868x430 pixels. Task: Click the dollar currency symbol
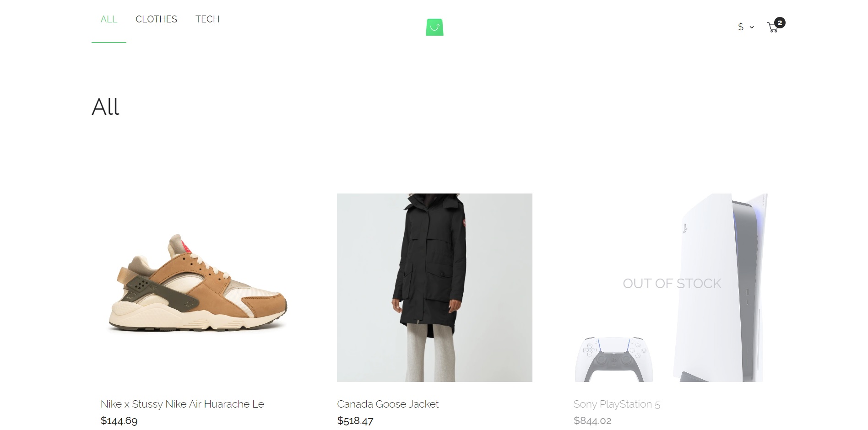pos(741,27)
